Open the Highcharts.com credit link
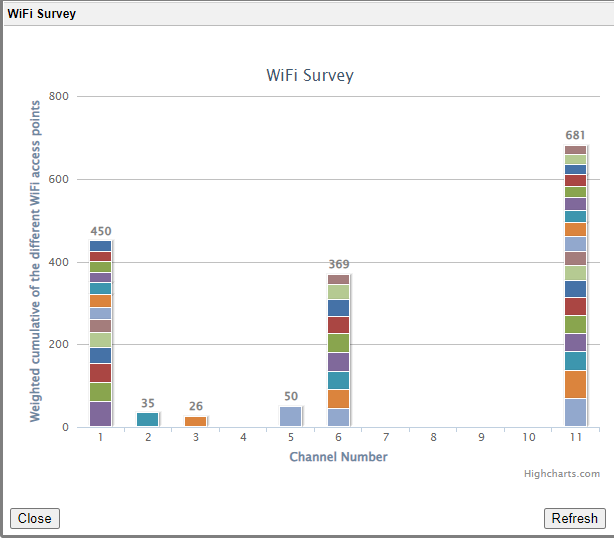614x540 pixels. [x=561, y=474]
